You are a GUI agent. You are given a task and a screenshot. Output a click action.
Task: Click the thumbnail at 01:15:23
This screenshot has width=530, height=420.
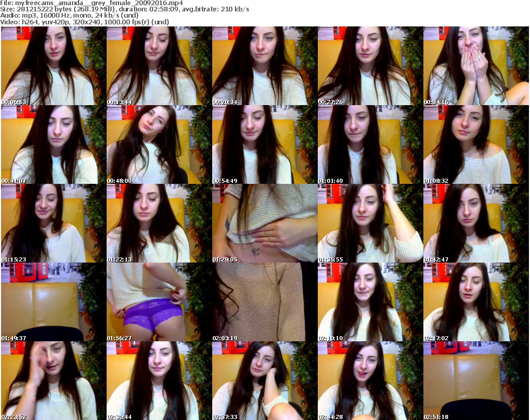point(53,224)
